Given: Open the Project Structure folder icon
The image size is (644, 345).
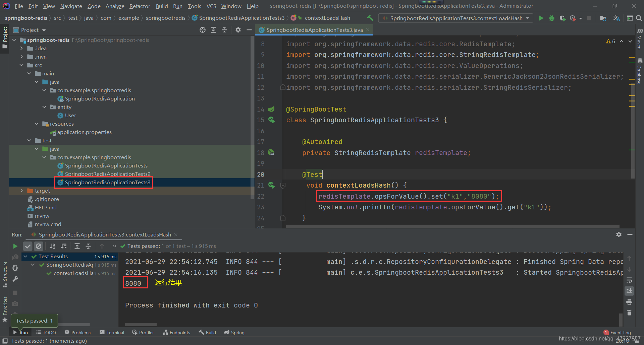Looking at the screenshot, I should 603,18.
